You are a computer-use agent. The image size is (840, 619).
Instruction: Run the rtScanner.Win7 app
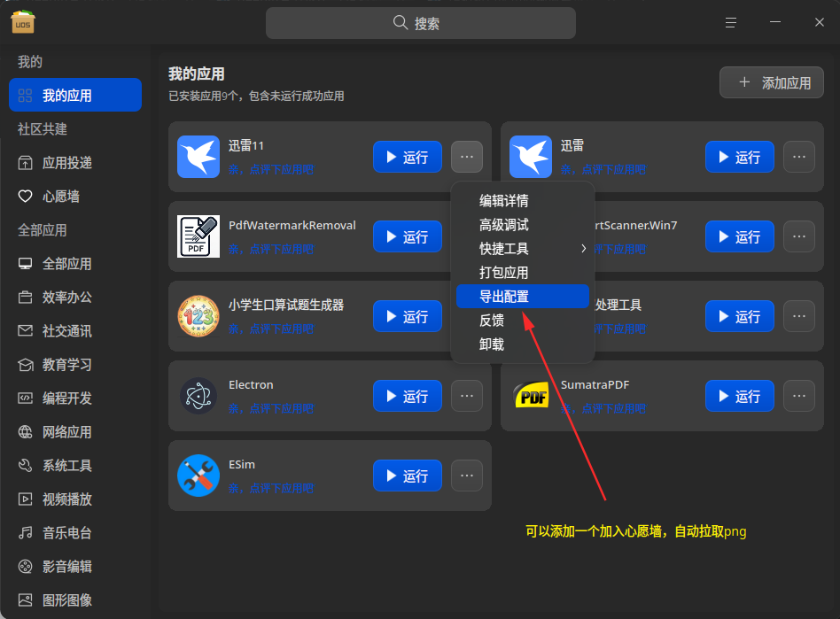pos(740,236)
